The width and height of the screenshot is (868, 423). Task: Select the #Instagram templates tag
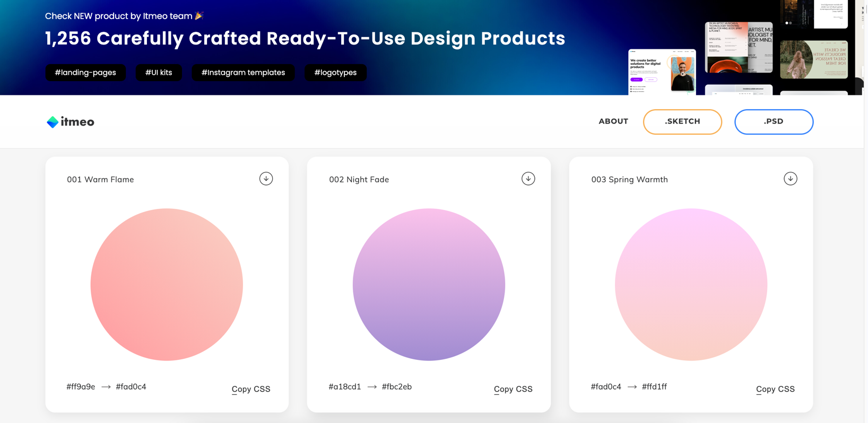(243, 73)
